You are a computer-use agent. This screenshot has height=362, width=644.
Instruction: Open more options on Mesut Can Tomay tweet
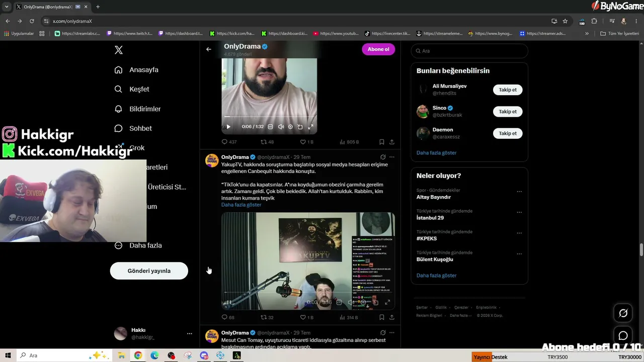pyautogui.click(x=392, y=332)
